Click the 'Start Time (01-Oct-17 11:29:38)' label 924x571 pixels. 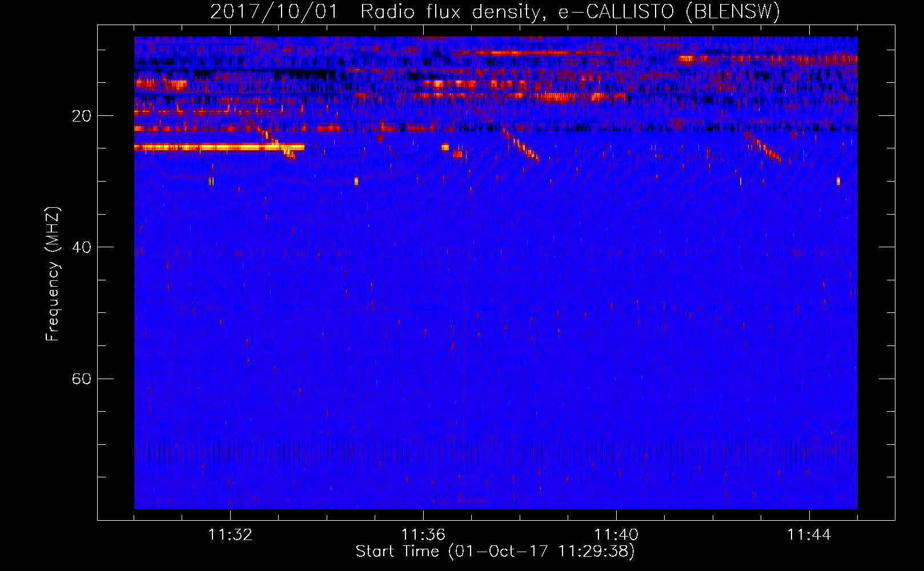click(495, 552)
